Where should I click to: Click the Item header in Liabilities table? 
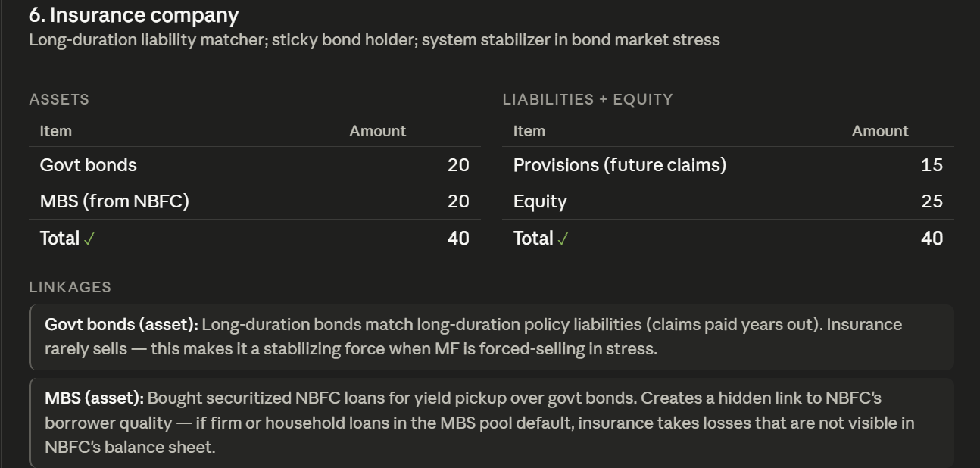pos(529,131)
